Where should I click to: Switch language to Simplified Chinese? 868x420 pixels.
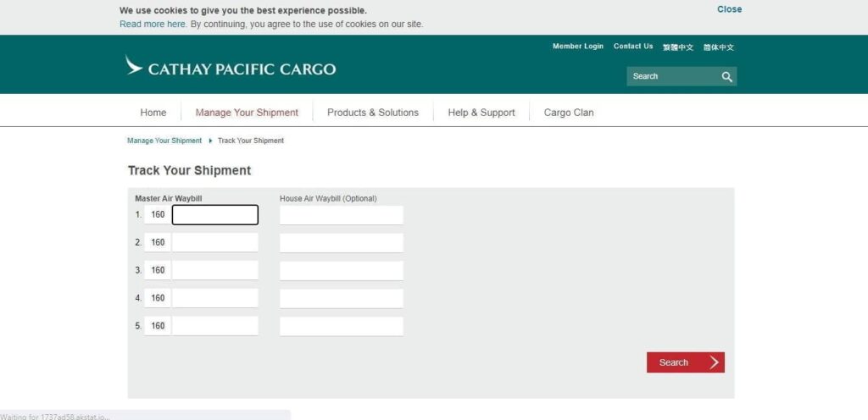tap(719, 47)
